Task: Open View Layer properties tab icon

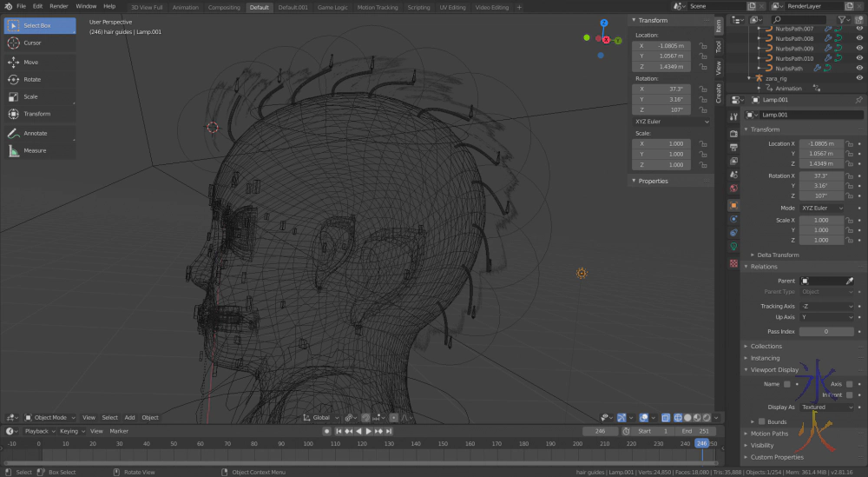Action: (733, 161)
